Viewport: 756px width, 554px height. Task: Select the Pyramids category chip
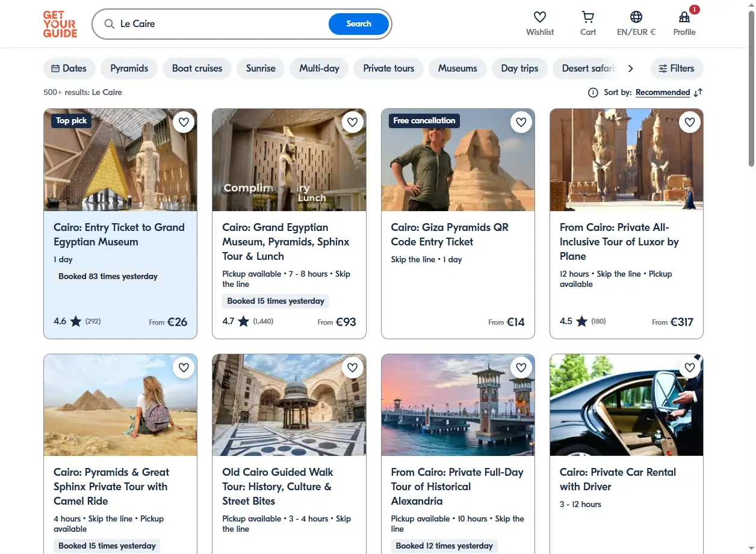tap(129, 69)
